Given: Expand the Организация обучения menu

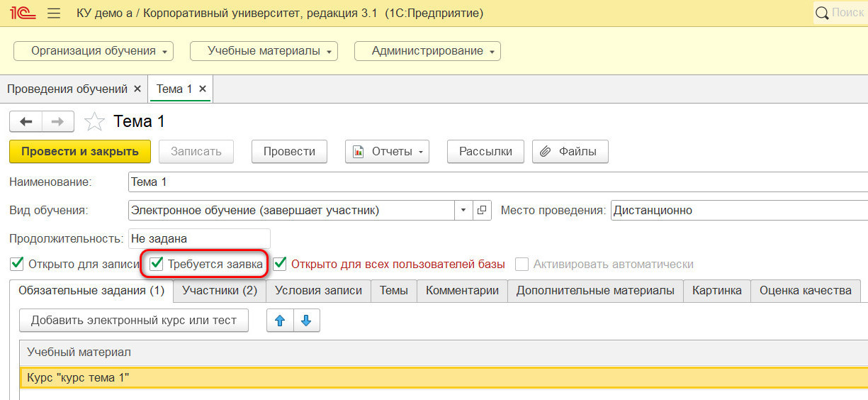Looking at the screenshot, I should click(94, 51).
